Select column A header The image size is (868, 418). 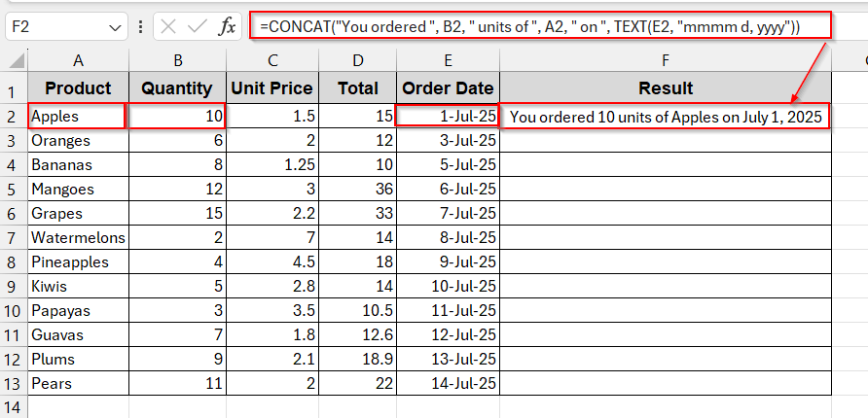click(77, 60)
